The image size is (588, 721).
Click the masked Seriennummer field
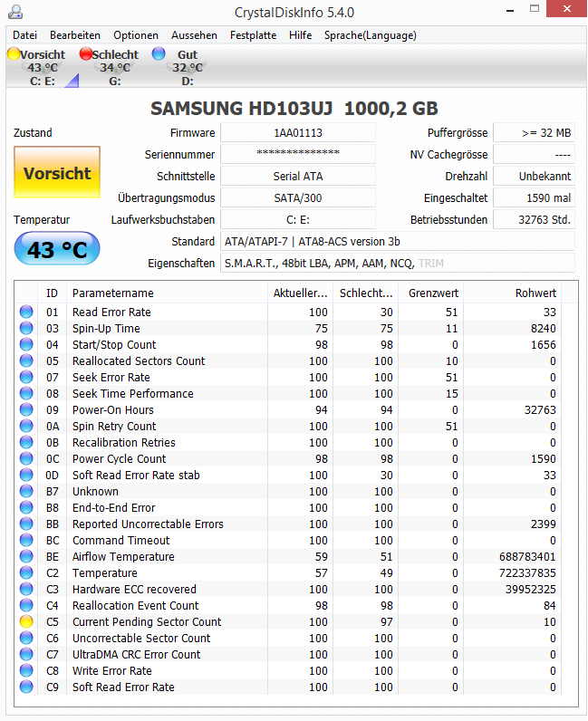(x=298, y=155)
